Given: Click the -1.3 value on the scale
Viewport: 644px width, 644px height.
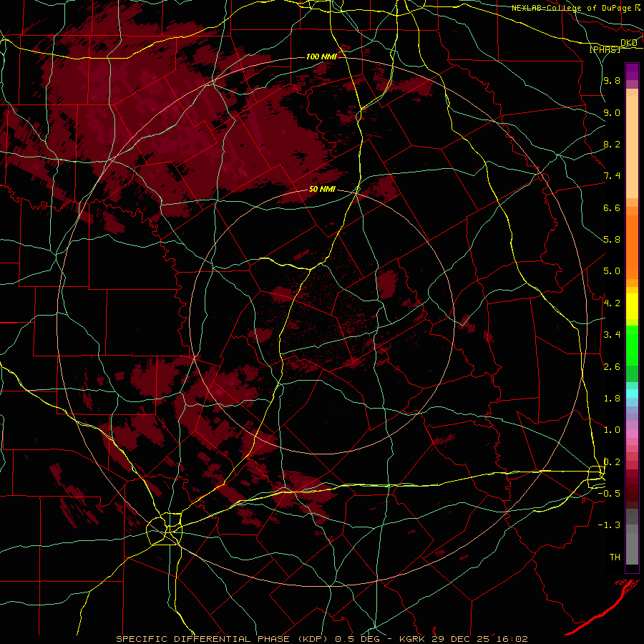Looking at the screenshot, I should tap(609, 525).
